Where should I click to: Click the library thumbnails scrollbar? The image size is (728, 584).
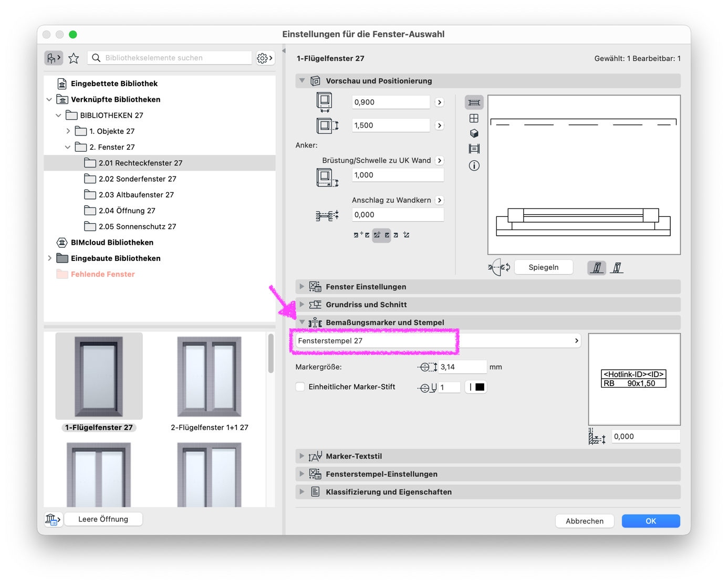[271, 353]
